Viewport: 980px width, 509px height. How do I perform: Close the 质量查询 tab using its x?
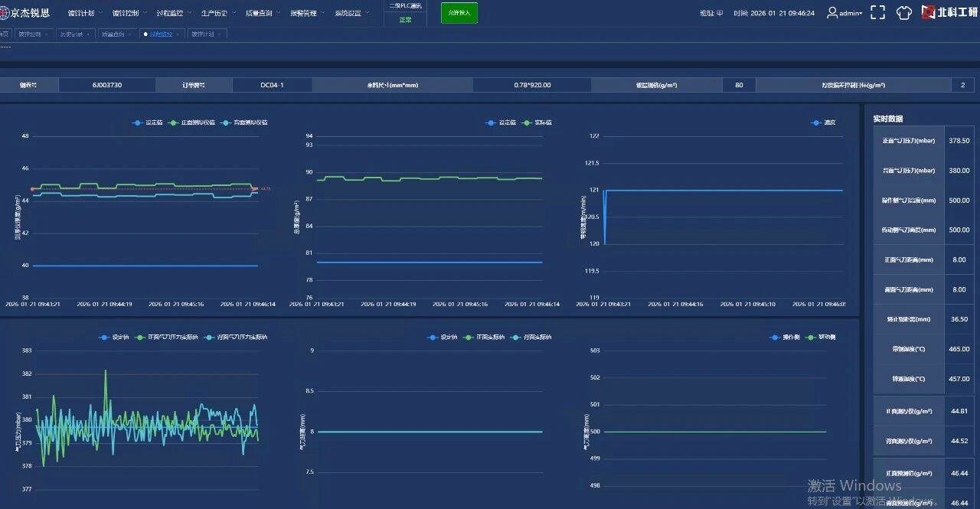click(x=129, y=34)
